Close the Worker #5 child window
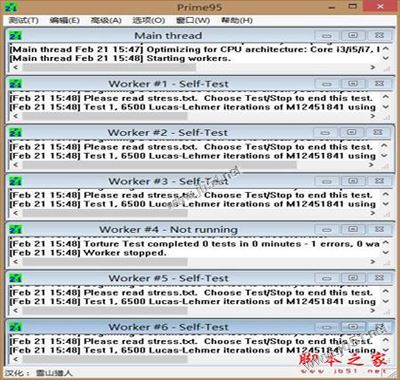400x380 pixels. pyautogui.click(x=379, y=278)
